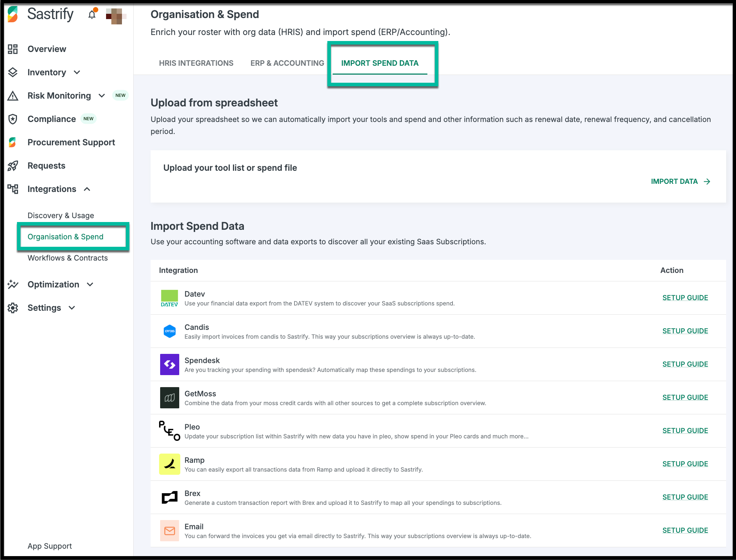Switch to HRIS Integrations tab
This screenshot has width=736, height=560.
pos(196,63)
